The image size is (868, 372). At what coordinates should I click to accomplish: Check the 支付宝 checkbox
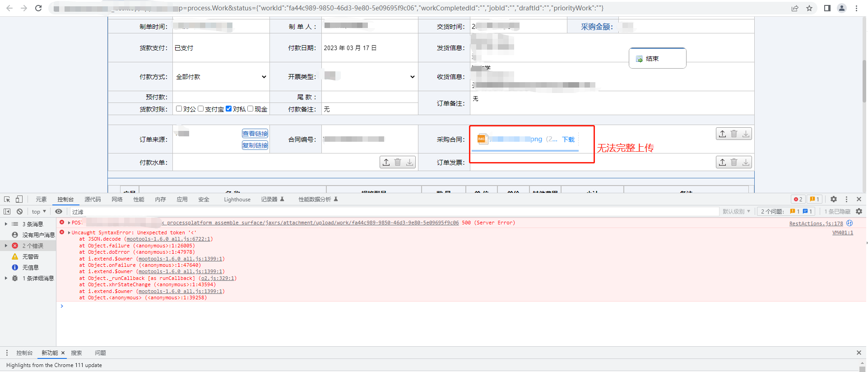(201, 109)
